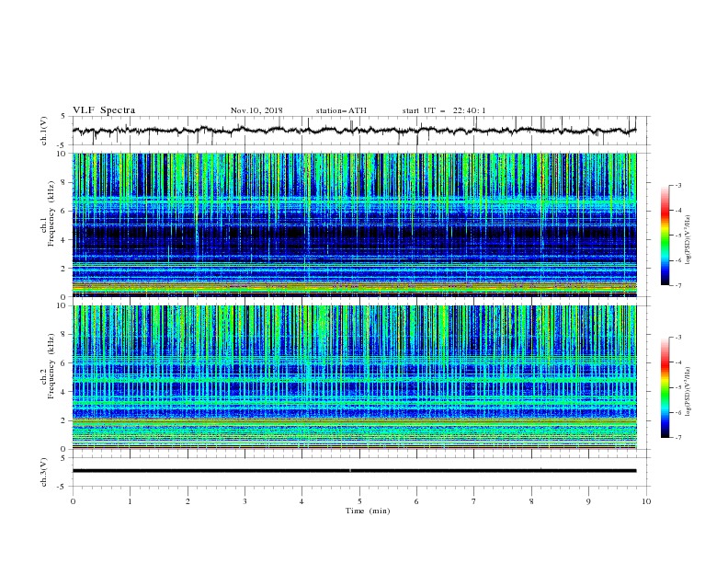Screen dimensions: 728x563
Task: Click the 'VLF Spectra' title text
Action: click(104, 110)
